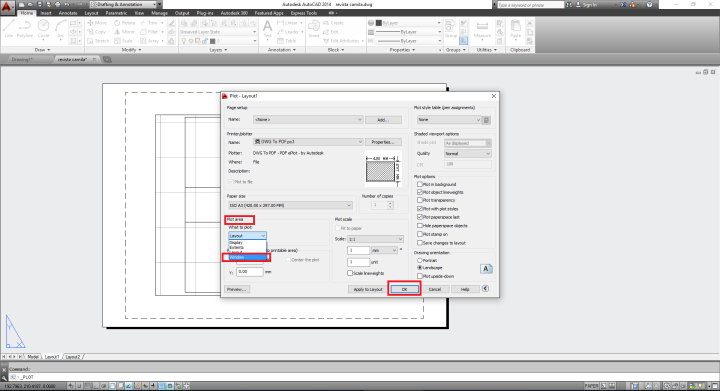Click the Preview... button

click(x=237, y=289)
